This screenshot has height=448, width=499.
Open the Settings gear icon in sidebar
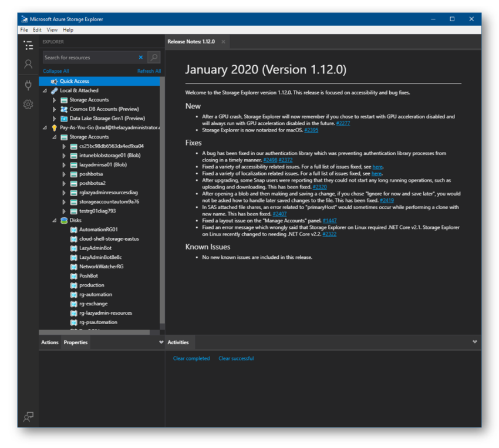click(28, 104)
